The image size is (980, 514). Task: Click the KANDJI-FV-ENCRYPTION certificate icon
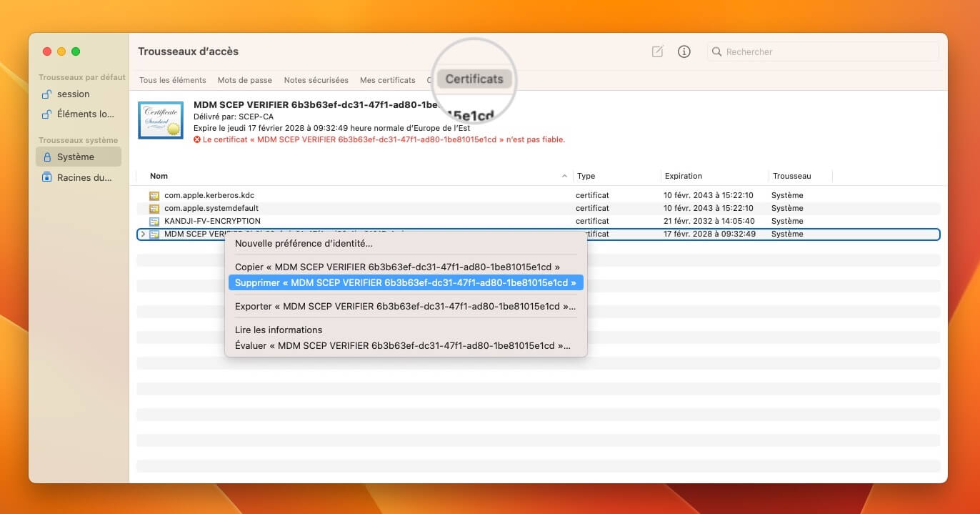pos(154,221)
